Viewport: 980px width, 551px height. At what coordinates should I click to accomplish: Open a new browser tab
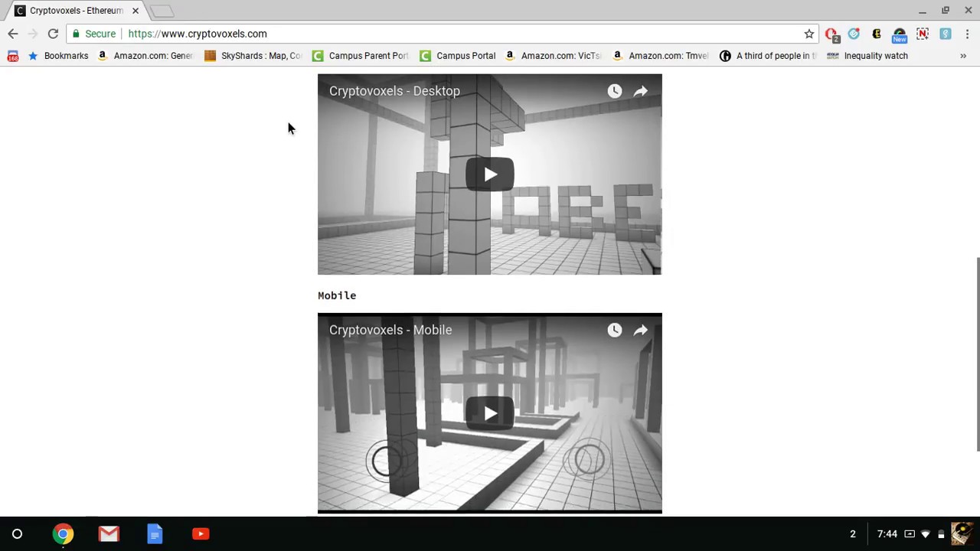click(162, 11)
